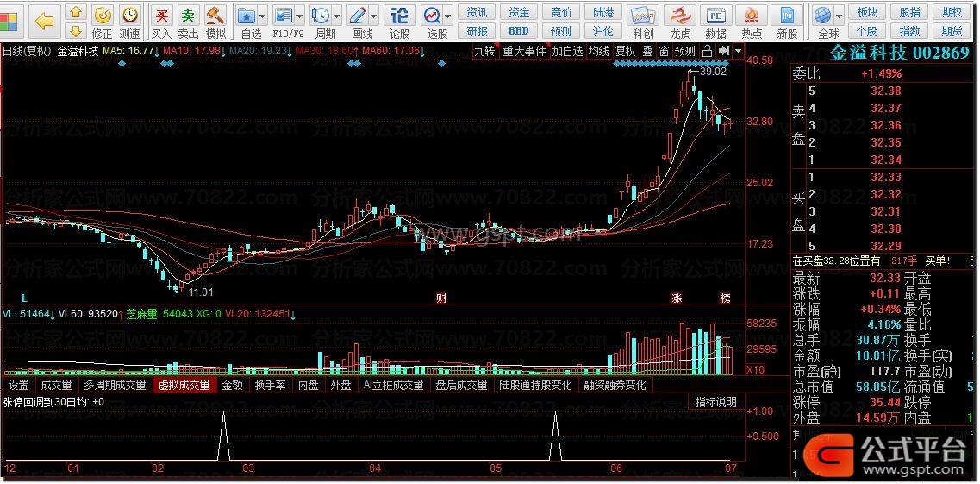Open the 新股 IPO icon
This screenshot has height=484, width=980.
[787, 15]
